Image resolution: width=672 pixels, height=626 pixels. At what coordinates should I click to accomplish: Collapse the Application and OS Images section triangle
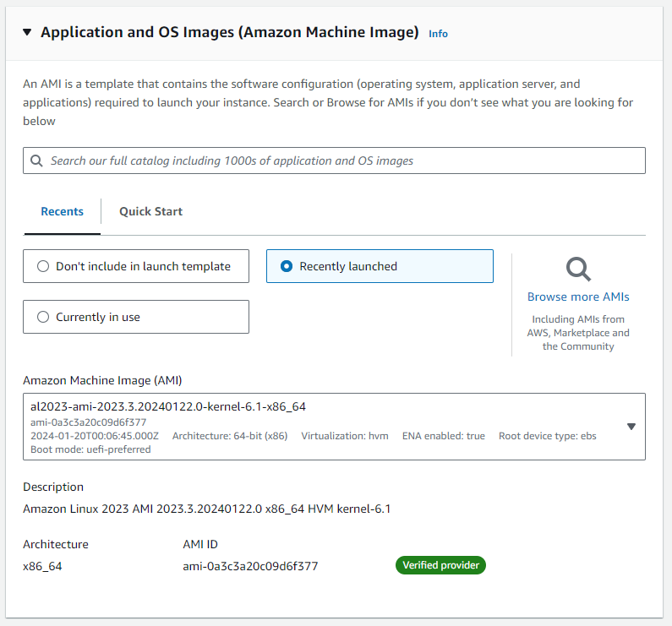[27, 33]
